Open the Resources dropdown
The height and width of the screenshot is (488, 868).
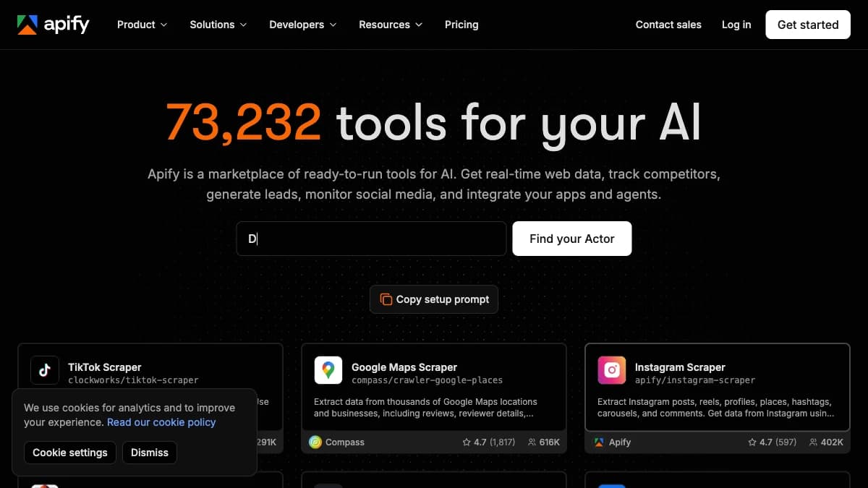point(391,25)
